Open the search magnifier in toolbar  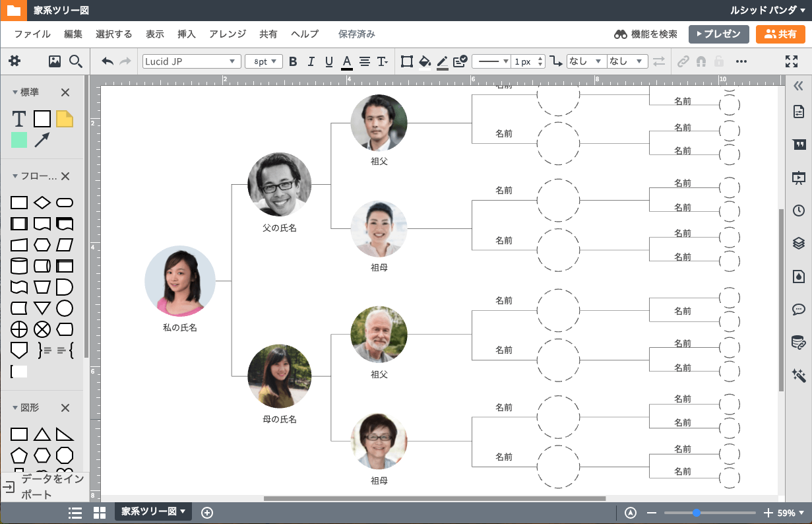[x=76, y=61]
